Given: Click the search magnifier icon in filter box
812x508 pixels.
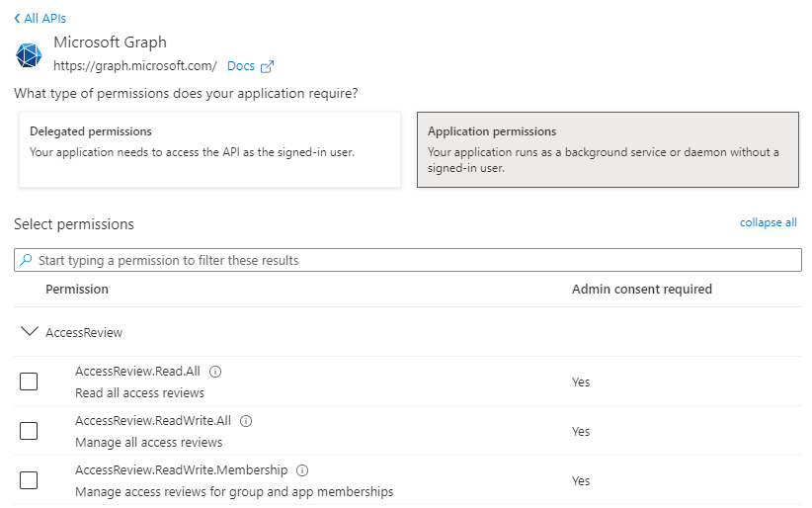Looking at the screenshot, I should pyautogui.click(x=26, y=261).
